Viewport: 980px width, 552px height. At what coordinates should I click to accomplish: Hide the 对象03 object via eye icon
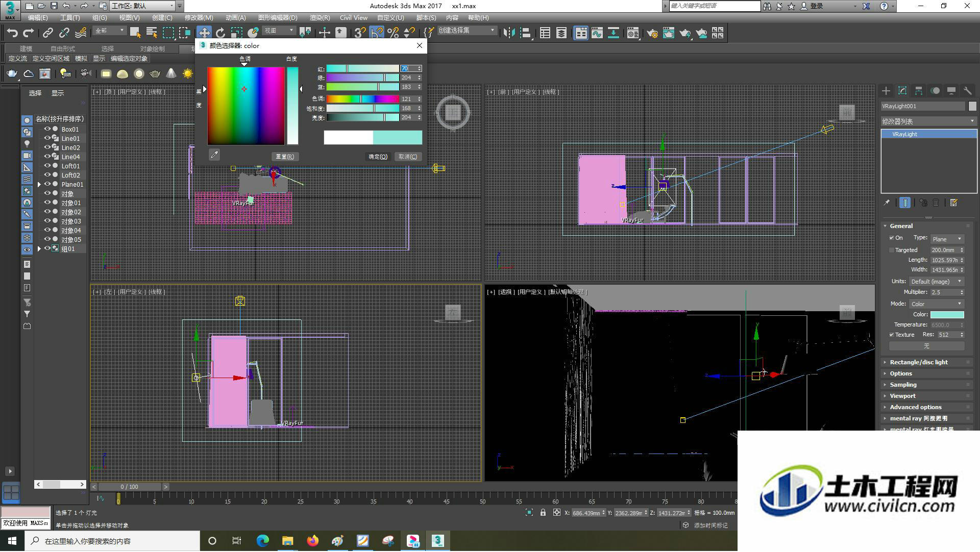click(x=47, y=221)
